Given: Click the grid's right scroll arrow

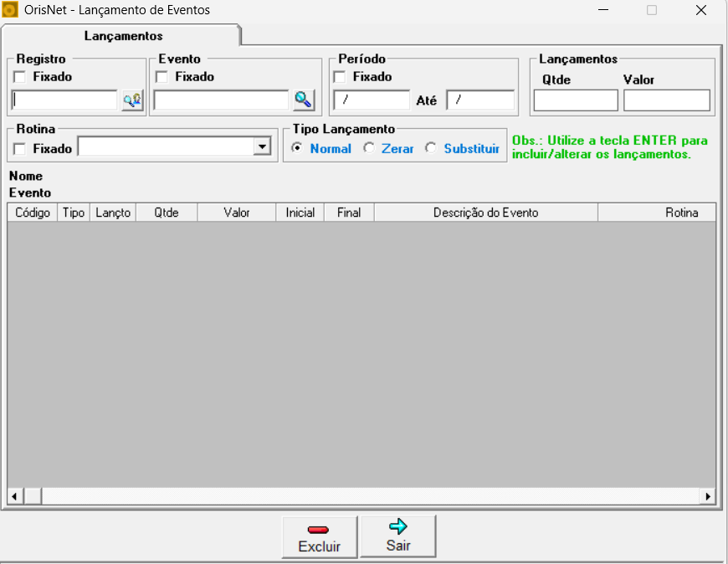Looking at the screenshot, I should pos(708,496).
